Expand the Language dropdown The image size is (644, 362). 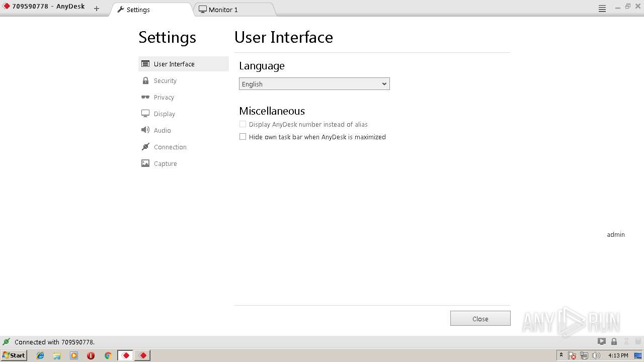tap(314, 84)
